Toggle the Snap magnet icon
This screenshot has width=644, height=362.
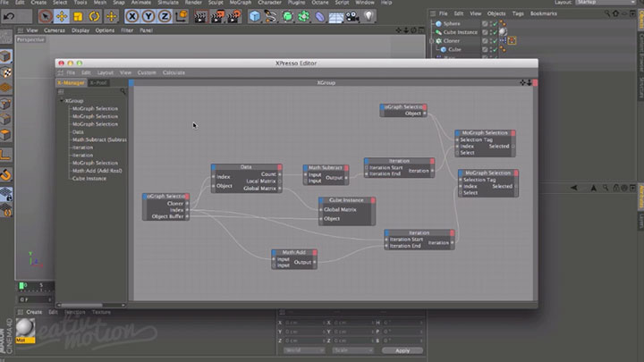coord(5,175)
